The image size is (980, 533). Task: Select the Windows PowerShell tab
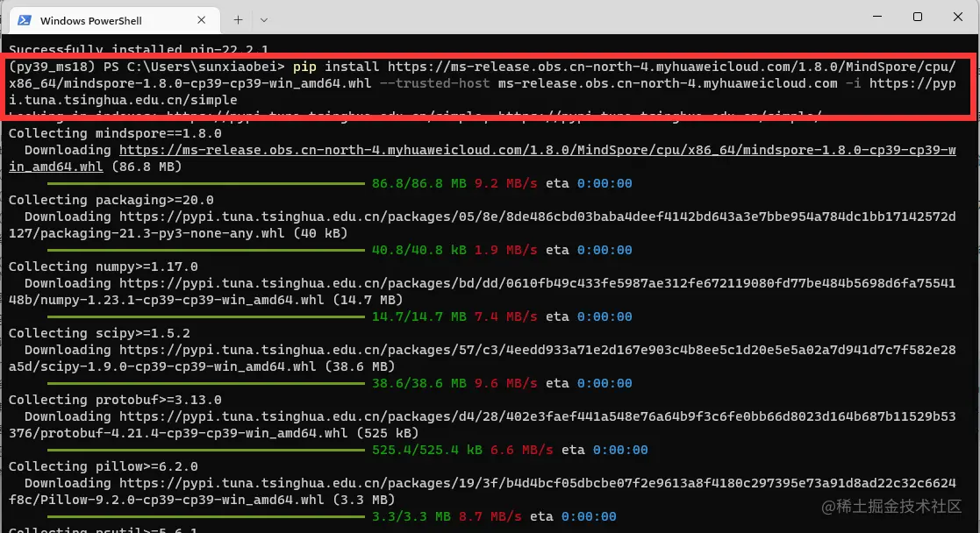pos(114,21)
